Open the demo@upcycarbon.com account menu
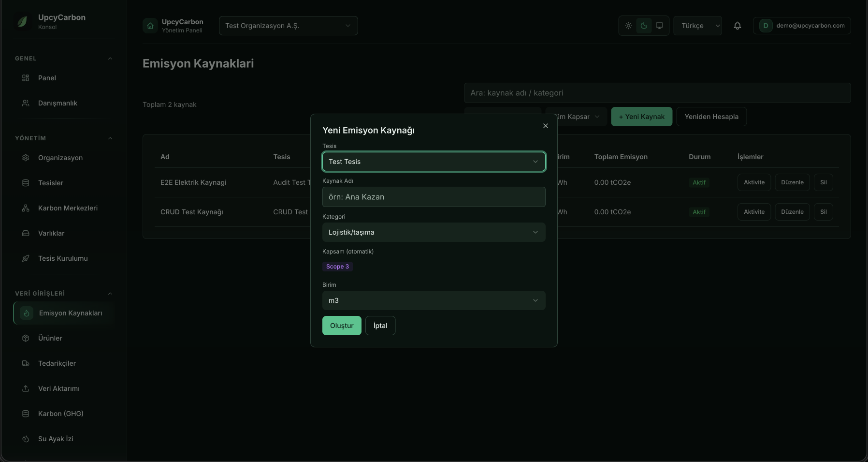868x462 pixels. click(x=802, y=26)
